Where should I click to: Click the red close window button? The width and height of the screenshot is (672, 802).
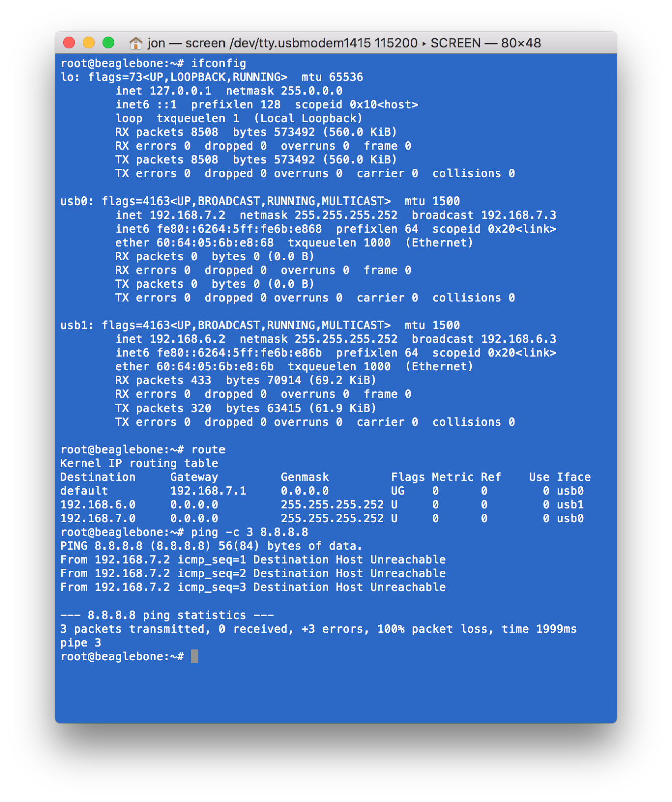pos(69,43)
